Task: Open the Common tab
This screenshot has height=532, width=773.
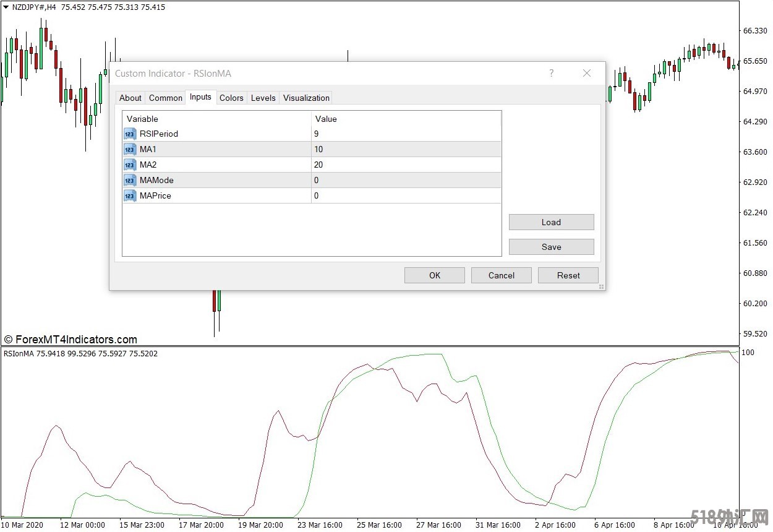Action: coord(166,98)
